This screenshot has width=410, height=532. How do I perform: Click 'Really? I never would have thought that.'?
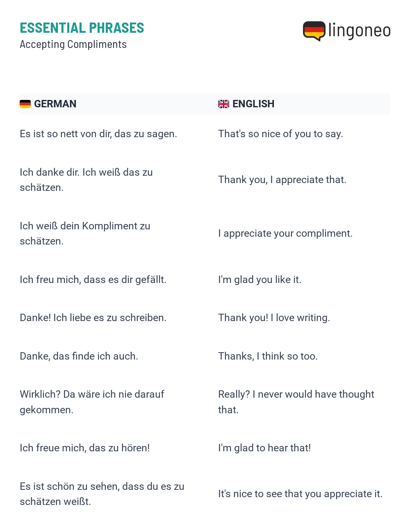coord(296,402)
